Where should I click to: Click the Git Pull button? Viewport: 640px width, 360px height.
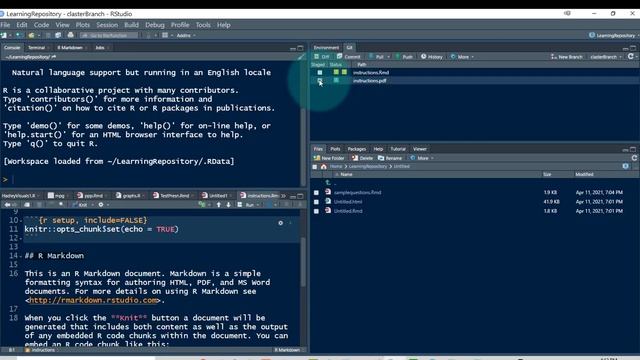coord(376,57)
